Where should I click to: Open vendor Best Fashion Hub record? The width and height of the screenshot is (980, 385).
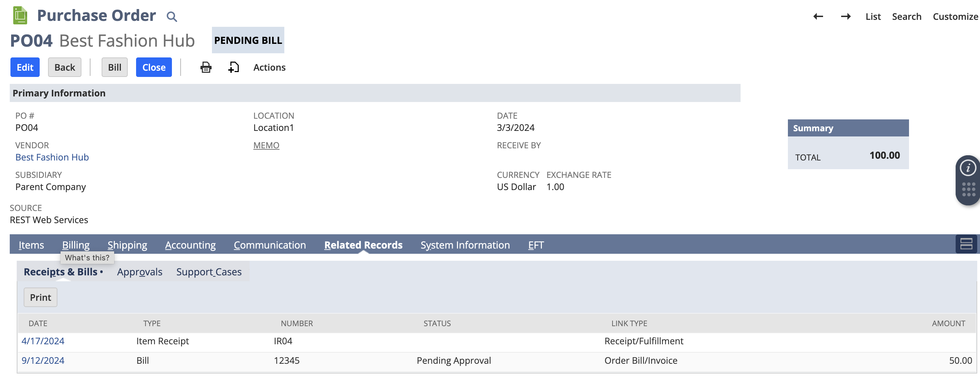pyautogui.click(x=52, y=157)
